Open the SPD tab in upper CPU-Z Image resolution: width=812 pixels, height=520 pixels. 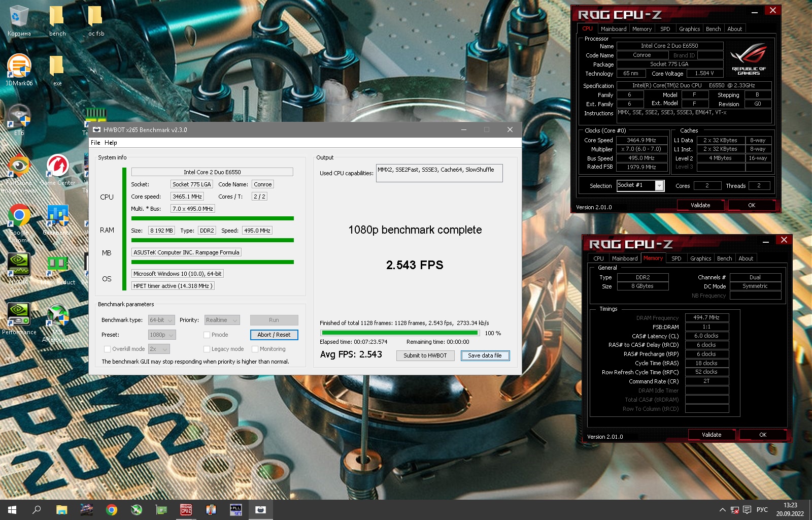(x=665, y=29)
